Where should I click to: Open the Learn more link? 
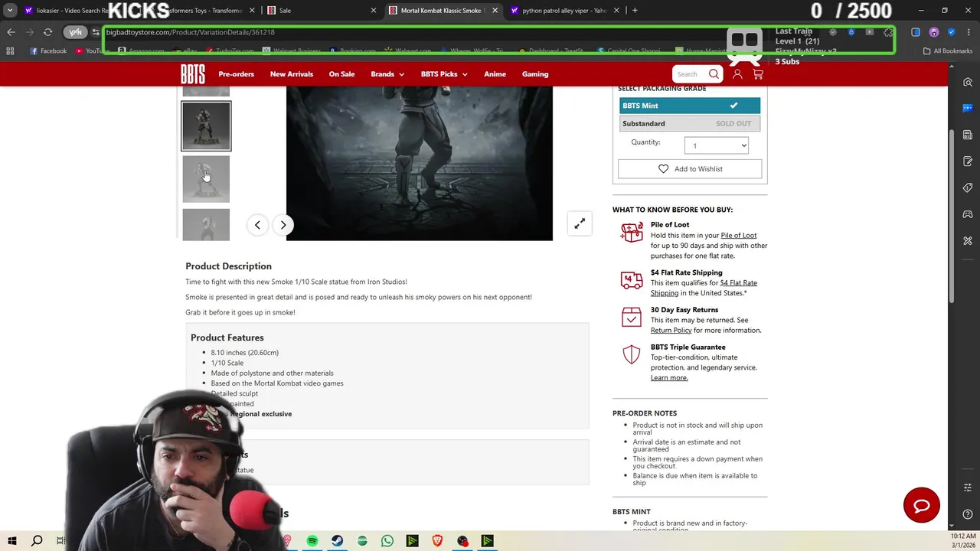[669, 378]
